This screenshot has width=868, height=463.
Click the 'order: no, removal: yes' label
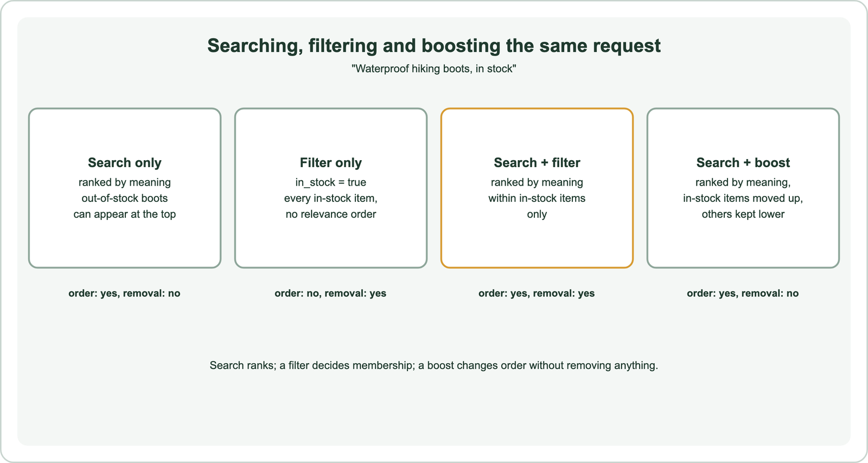[330, 293]
